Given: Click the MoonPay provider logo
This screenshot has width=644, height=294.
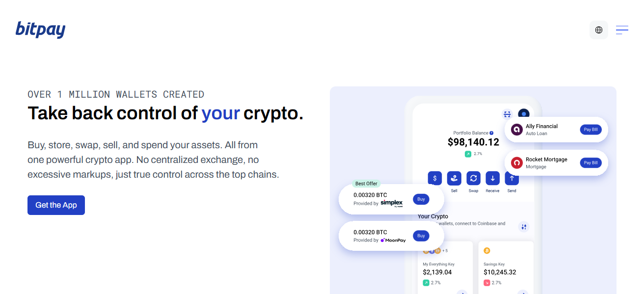Looking at the screenshot, I should click(x=394, y=240).
